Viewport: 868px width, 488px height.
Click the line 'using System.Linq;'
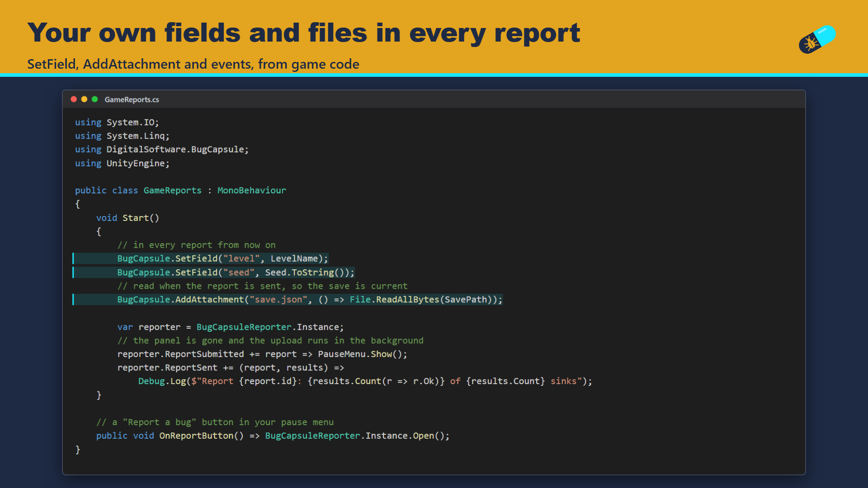122,136
